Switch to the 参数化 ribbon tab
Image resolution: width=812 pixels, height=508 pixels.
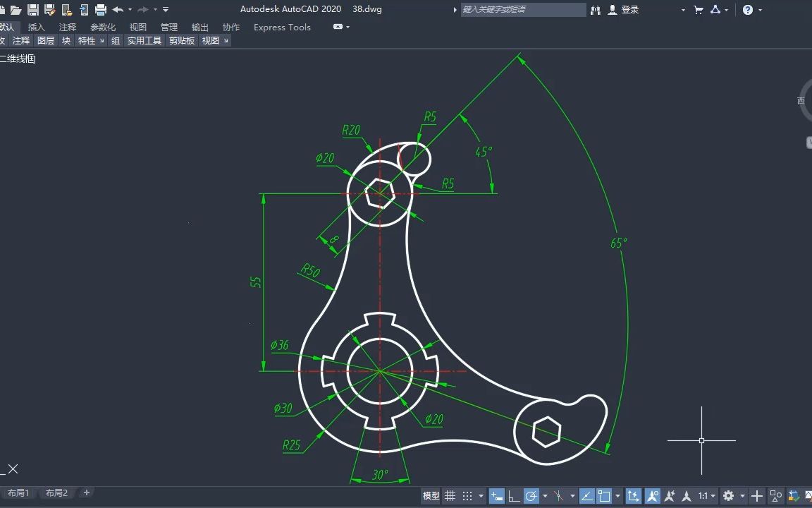pos(103,27)
